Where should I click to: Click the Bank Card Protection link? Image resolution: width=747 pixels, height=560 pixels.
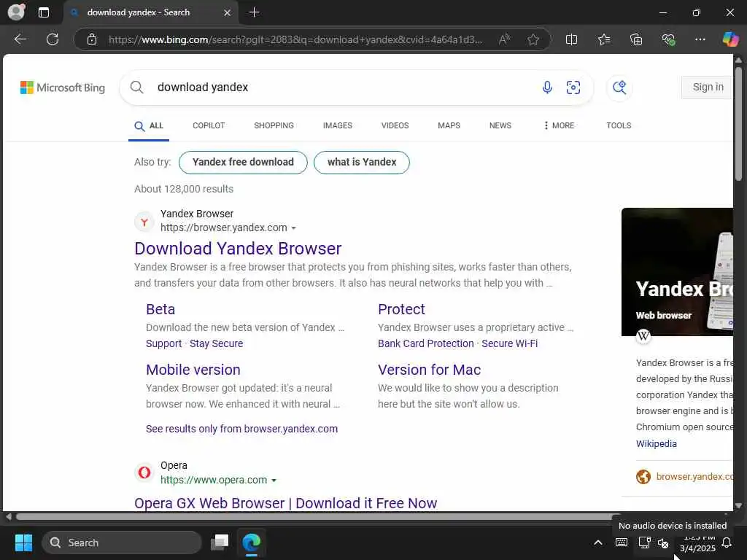pos(426,343)
